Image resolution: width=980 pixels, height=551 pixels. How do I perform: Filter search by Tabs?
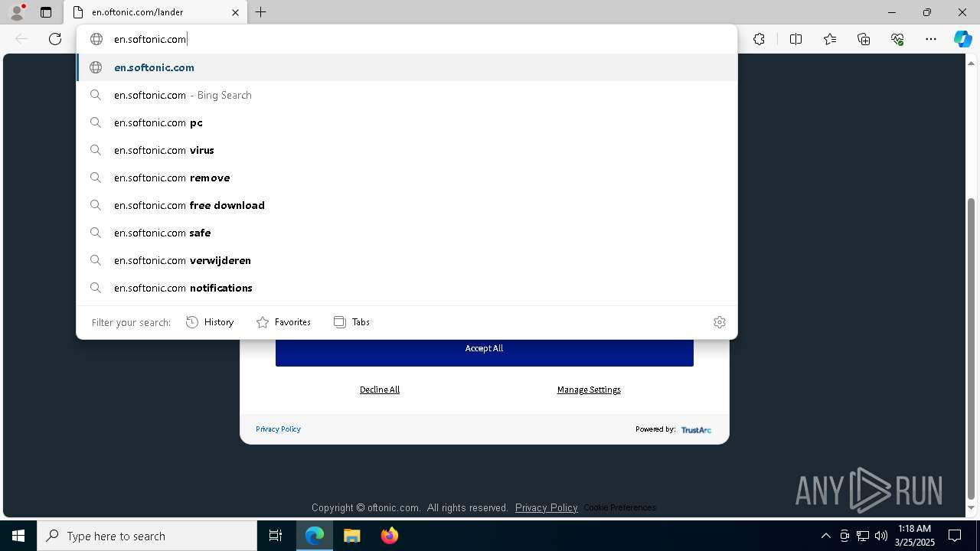click(x=352, y=322)
